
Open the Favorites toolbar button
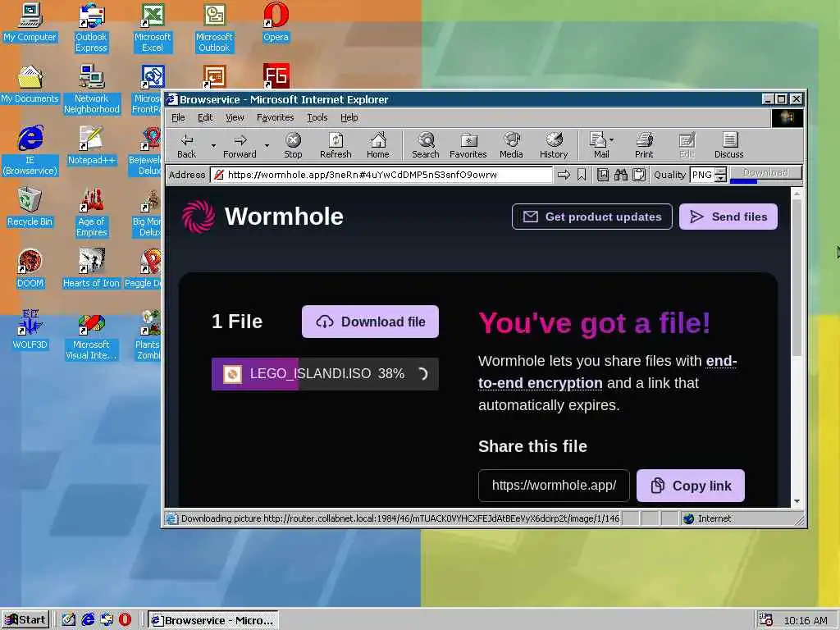pyautogui.click(x=468, y=146)
